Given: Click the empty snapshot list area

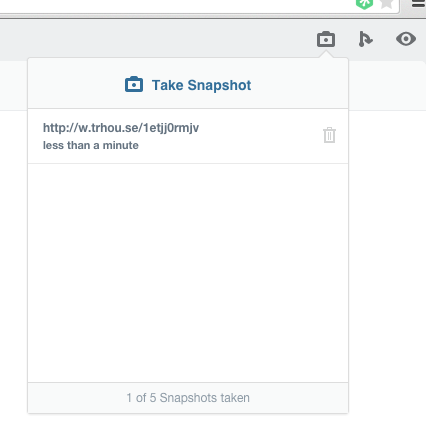Looking at the screenshot, I should [x=188, y=273].
